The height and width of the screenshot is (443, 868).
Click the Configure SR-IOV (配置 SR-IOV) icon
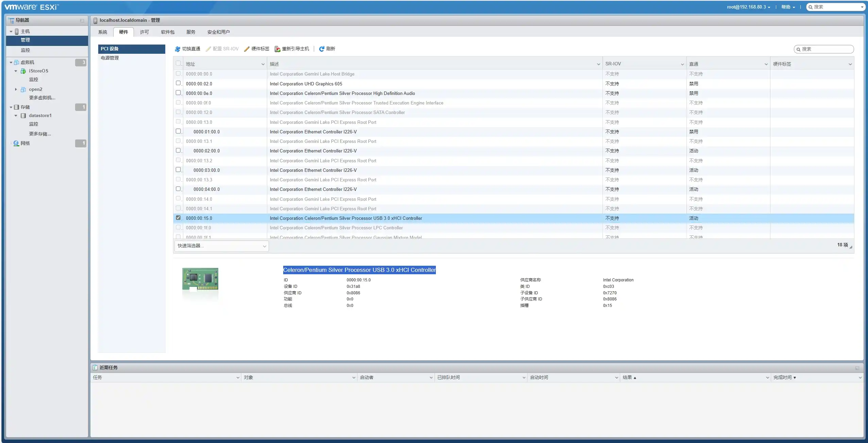tap(208, 49)
